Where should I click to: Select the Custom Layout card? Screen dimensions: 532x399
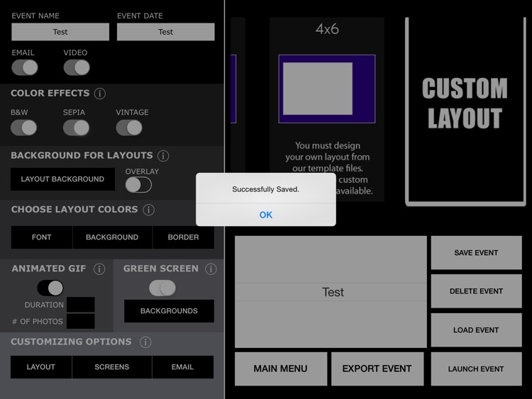coord(465,111)
